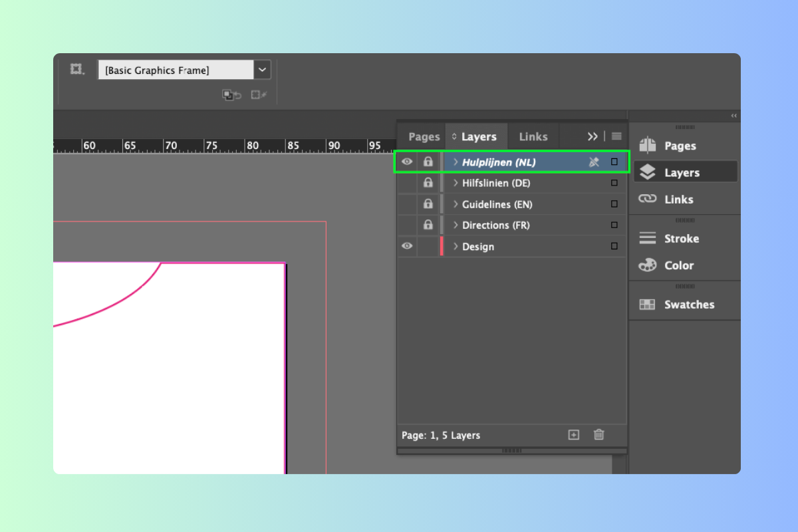Switch to the Links tab in the panel

[533, 136]
